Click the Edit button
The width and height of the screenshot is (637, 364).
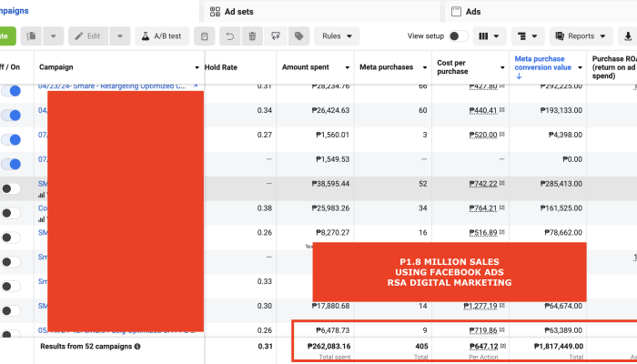88,36
